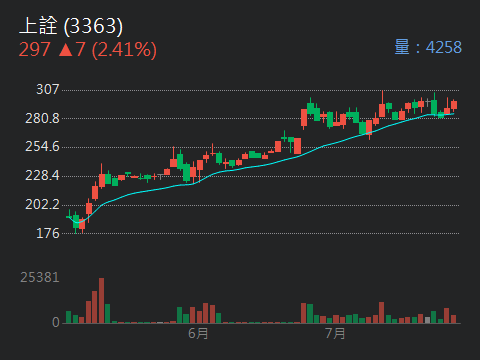Click the 280.8 price axis label
Viewport: 480px width, 360px height.
pyautogui.click(x=42, y=118)
